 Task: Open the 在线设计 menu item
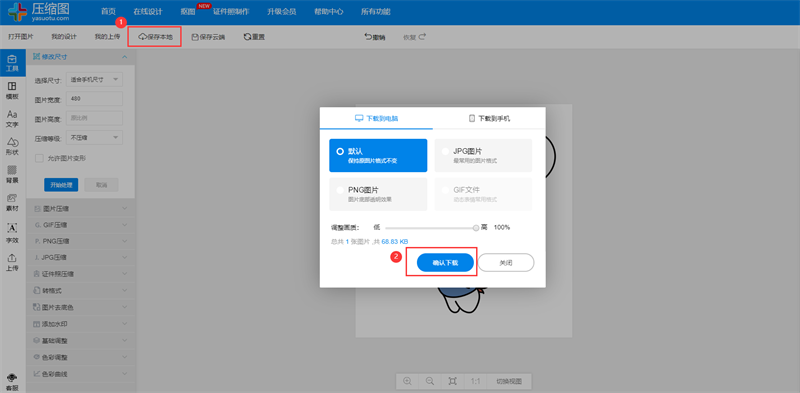(148, 12)
